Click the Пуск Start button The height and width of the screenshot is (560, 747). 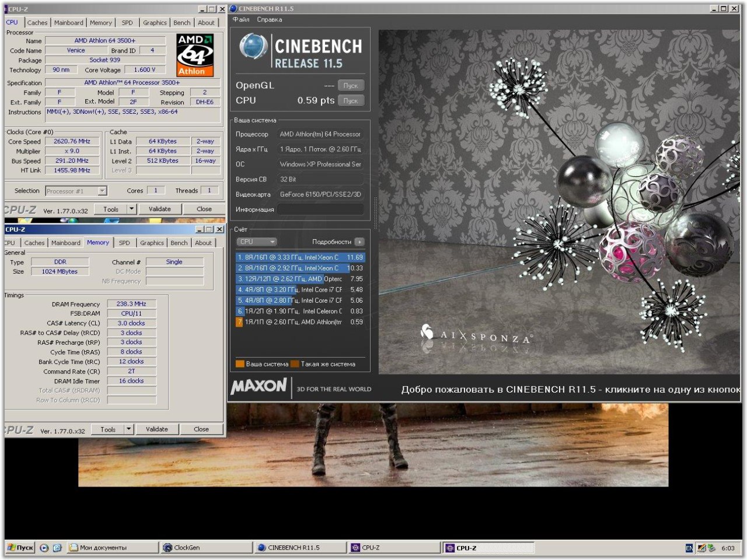pyautogui.click(x=20, y=548)
